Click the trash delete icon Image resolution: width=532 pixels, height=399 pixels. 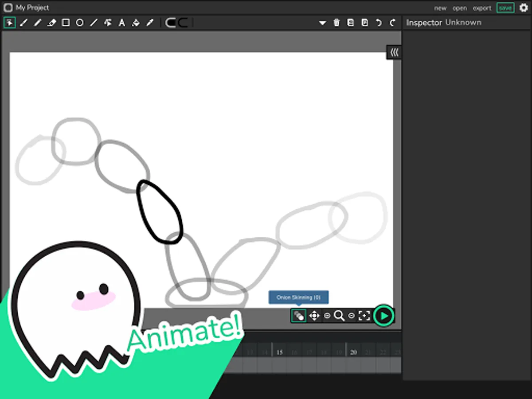pos(336,23)
